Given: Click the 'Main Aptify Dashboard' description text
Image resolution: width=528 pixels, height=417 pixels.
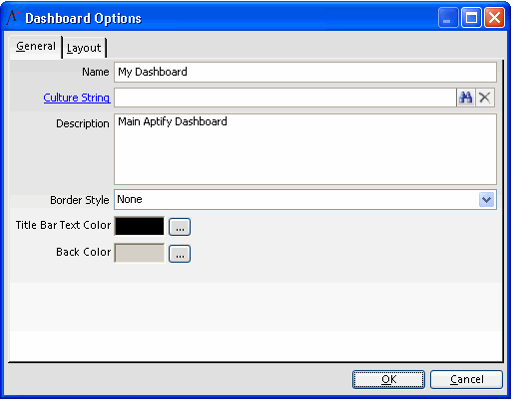Looking at the screenshot, I should 172,122.
